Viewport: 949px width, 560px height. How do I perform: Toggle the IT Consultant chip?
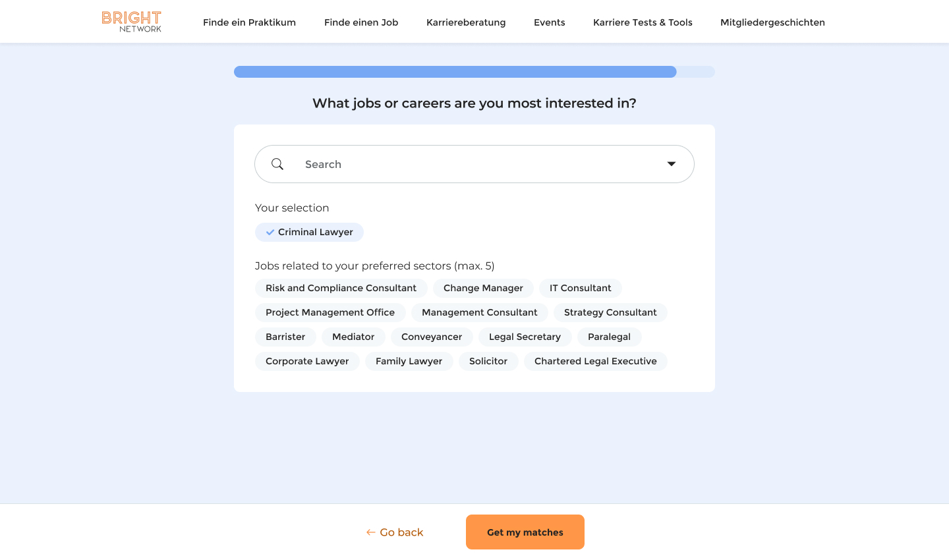580,288
